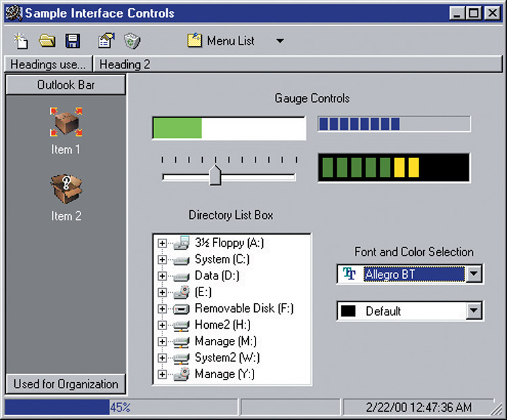The width and height of the screenshot is (507, 420).
Task: Click the System2 (W:) network drive icon
Action: click(x=181, y=358)
